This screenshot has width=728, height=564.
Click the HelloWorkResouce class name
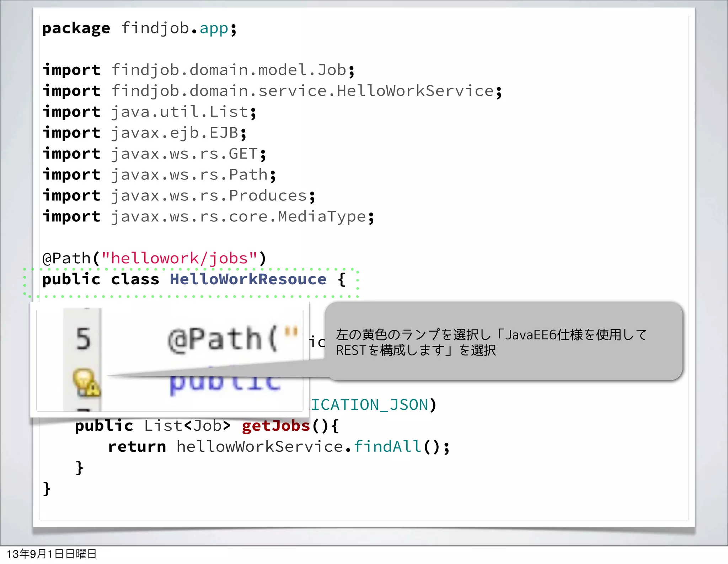[248, 279]
